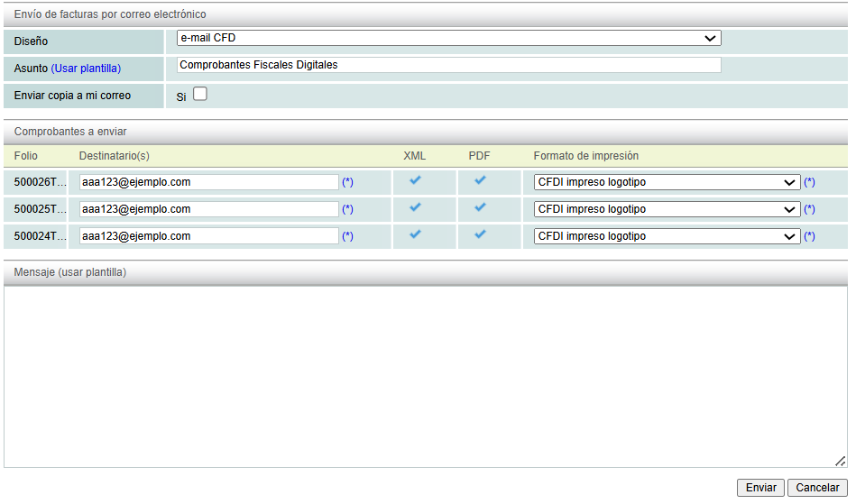
Task: Expand print format dropdown for folio 500026T
Action: [667, 182]
